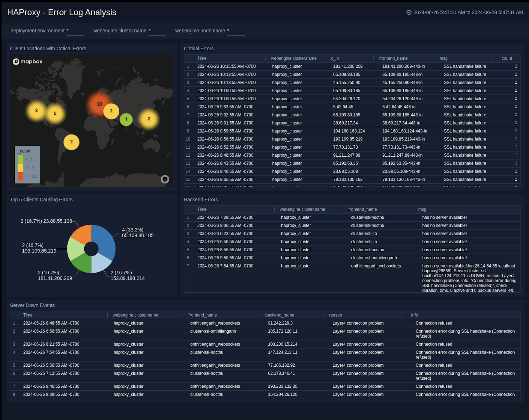Viewport: 529px width, 420px height.
Task: Click pie label 4 (33.3%) 65.109.80.185
Action: pos(138,233)
